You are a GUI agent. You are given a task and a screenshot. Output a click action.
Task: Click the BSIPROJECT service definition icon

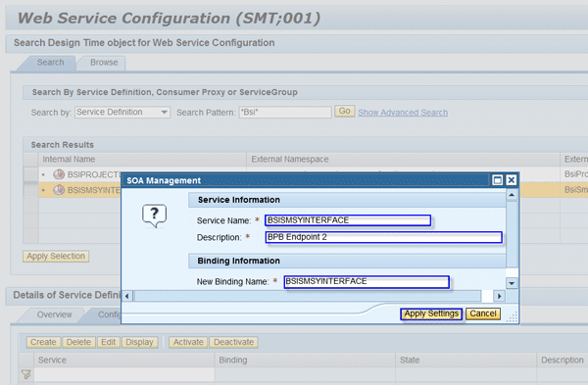coord(59,174)
